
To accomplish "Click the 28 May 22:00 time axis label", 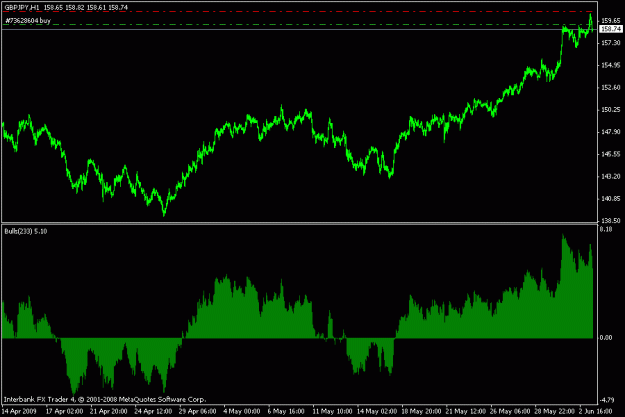I will [554, 411].
